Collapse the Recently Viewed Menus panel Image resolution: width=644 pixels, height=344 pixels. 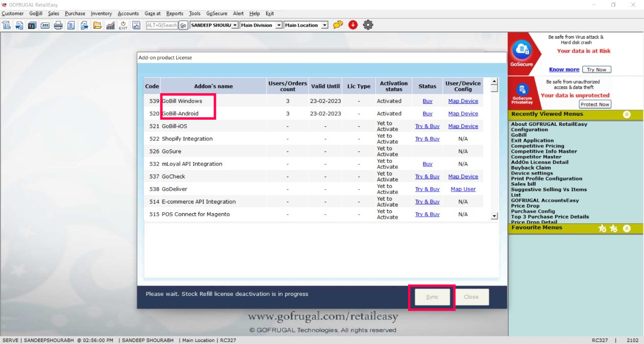(626, 115)
